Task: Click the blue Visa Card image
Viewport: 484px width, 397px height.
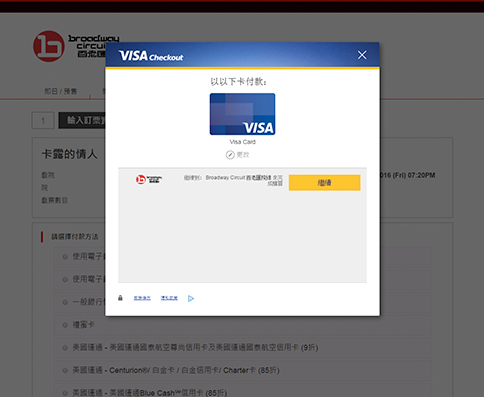Action: [x=242, y=114]
